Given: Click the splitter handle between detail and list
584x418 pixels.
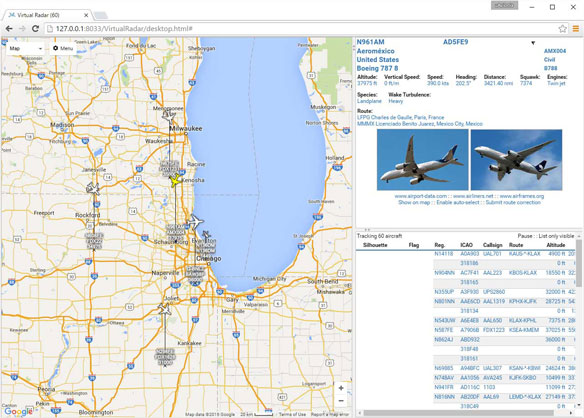Looking at the screenshot, I should 367,229.
